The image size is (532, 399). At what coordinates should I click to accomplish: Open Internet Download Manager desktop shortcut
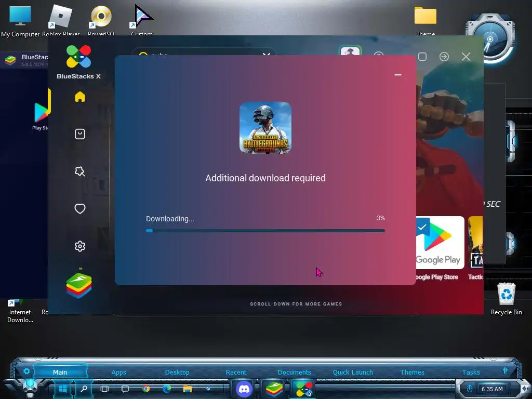point(20,311)
